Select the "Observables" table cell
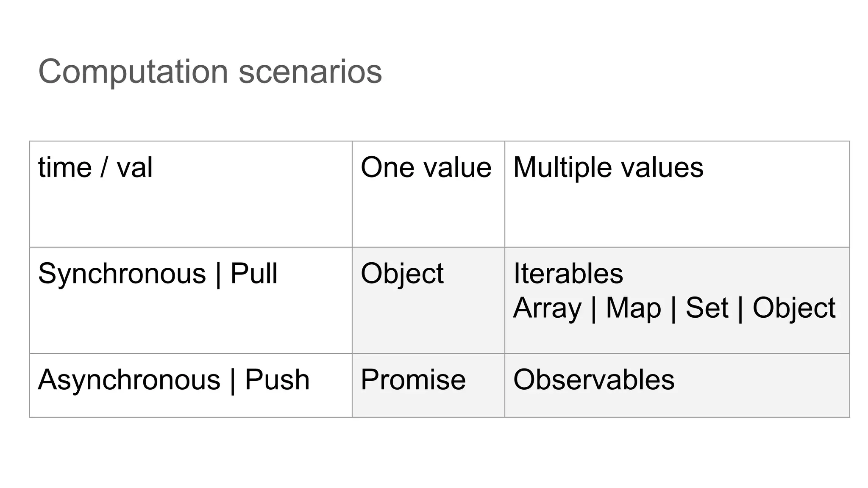This screenshot has width=868, height=488. point(594,380)
